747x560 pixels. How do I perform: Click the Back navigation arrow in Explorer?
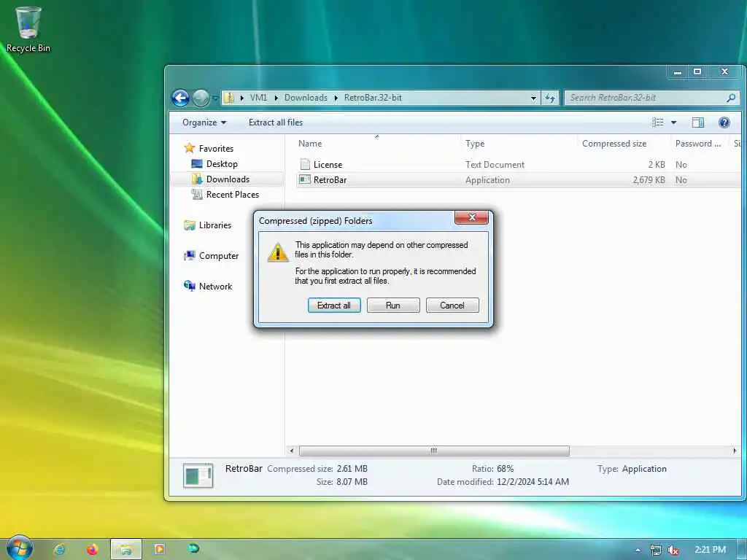point(181,98)
